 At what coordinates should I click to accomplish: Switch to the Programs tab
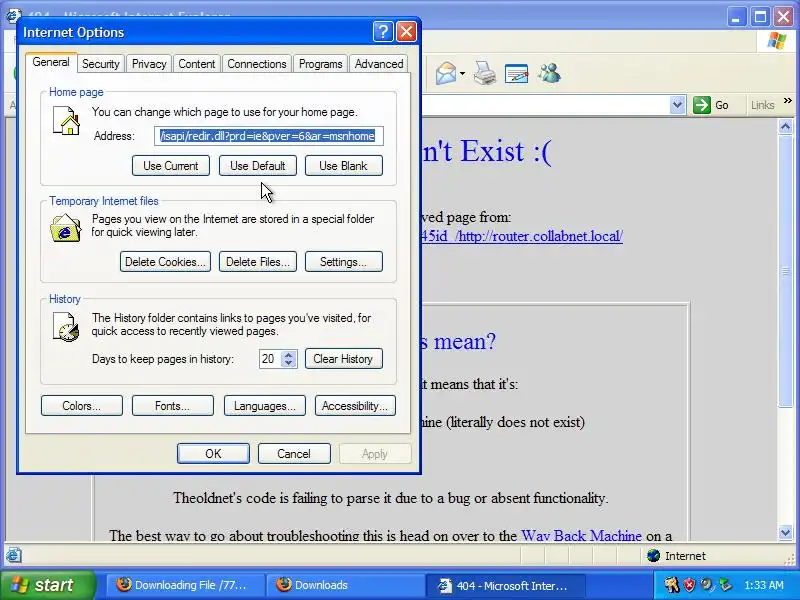tap(320, 64)
